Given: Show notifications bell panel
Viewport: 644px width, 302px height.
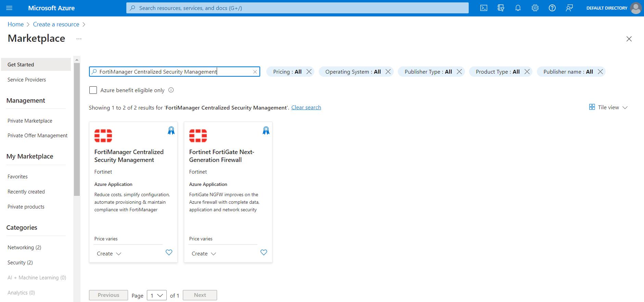Looking at the screenshot, I should coord(518,8).
